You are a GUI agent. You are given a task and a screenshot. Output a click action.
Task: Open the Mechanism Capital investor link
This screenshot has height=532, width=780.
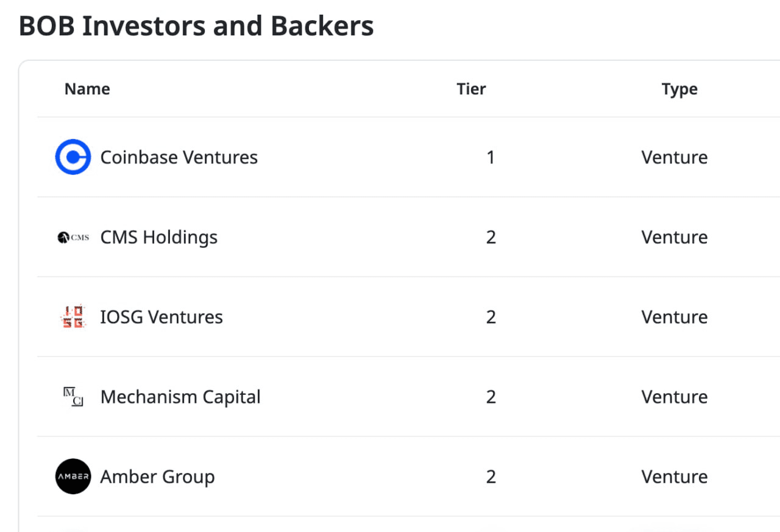tap(180, 397)
